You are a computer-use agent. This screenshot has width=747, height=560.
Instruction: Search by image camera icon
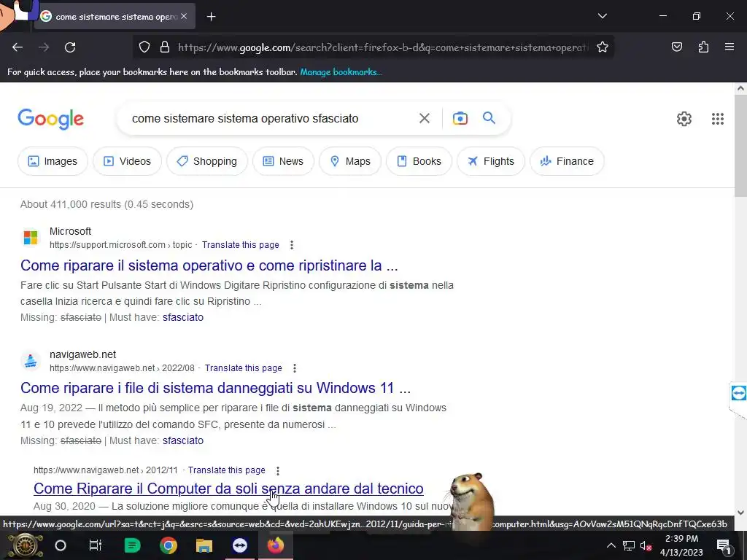pyautogui.click(x=460, y=118)
